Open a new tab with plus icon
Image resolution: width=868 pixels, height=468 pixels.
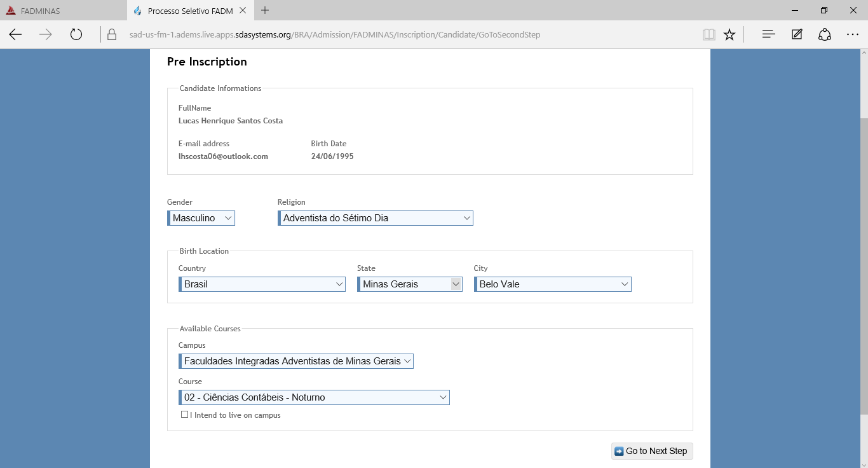pos(265,10)
